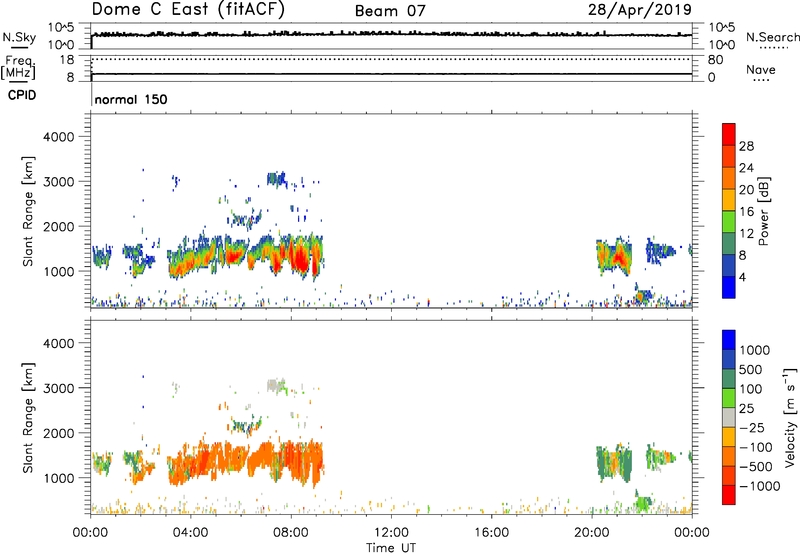Click the gray -25 to 25 velocity swatch
Image resolution: width=800 pixels, height=554 pixels.
(x=729, y=417)
